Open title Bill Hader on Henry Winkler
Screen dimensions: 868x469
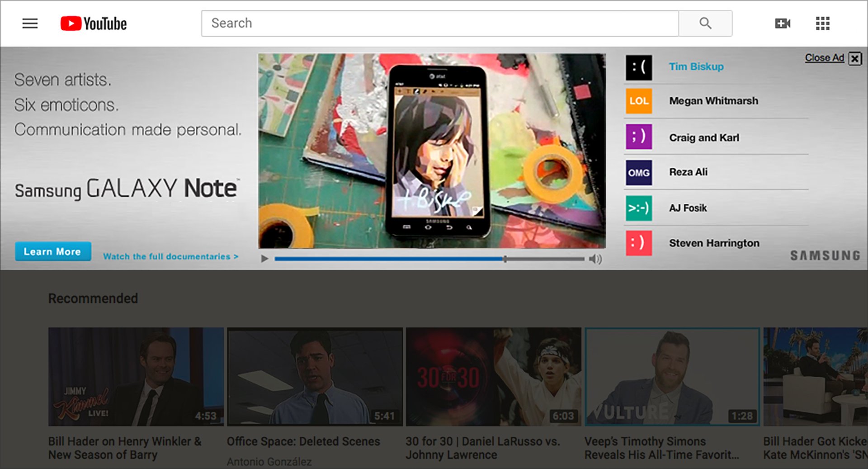pyautogui.click(x=125, y=448)
